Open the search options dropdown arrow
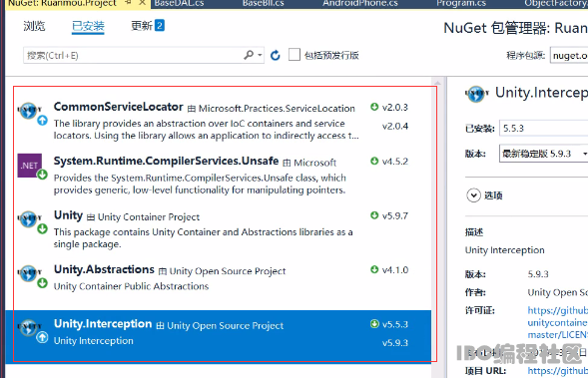The width and height of the screenshot is (588, 378). click(x=260, y=55)
